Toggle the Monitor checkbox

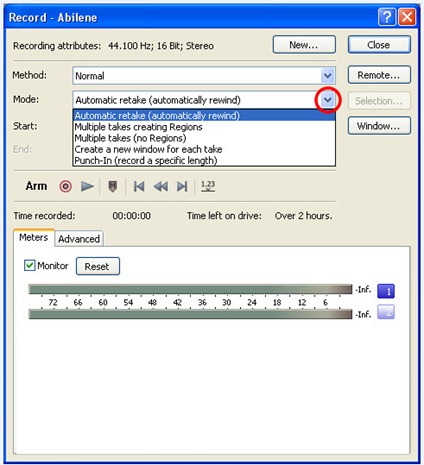(x=29, y=266)
